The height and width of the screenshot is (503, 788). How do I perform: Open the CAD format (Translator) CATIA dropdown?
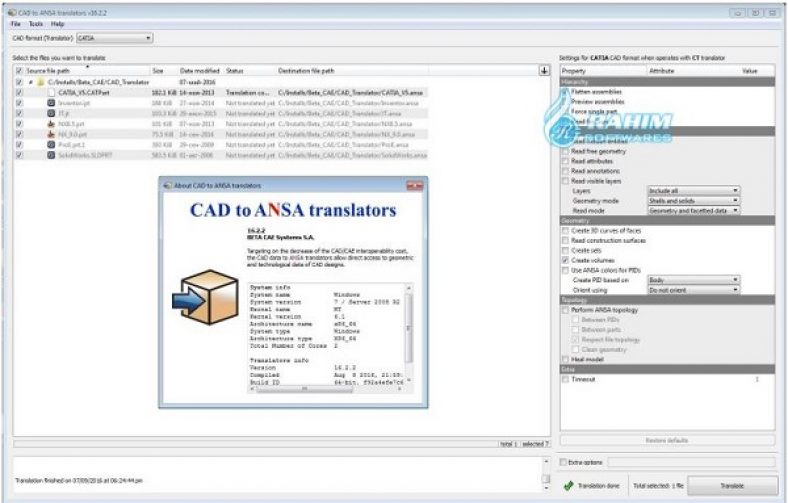(x=115, y=38)
